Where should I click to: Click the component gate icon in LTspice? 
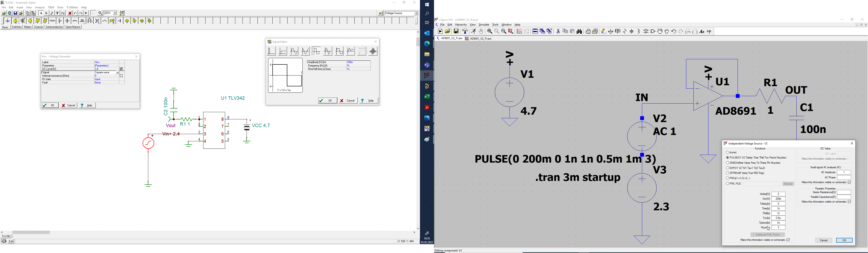pos(653,31)
